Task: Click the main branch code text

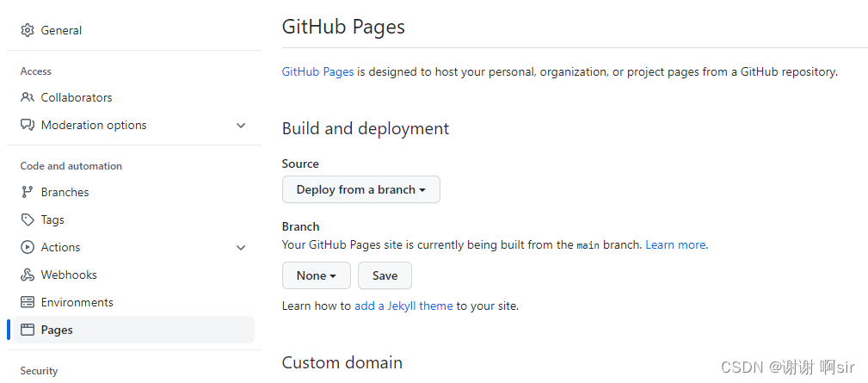Action: pos(588,245)
